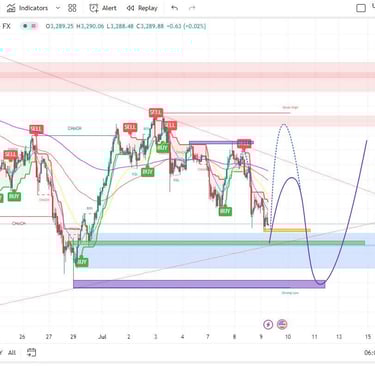Image resolution: width=375 pixels, height=366 pixels.
Task: Open the lightning bolt event marker
Action: 268,324
